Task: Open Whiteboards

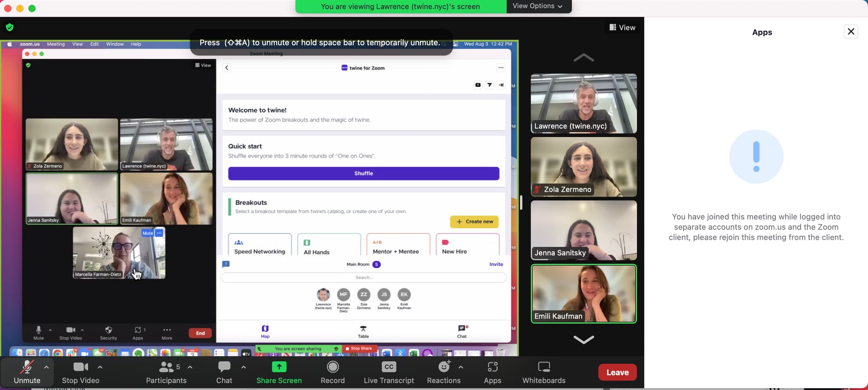Action: click(x=544, y=372)
